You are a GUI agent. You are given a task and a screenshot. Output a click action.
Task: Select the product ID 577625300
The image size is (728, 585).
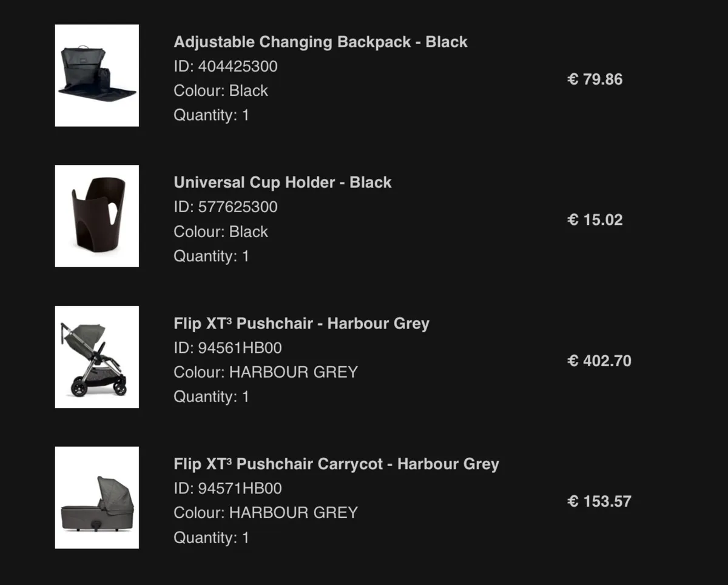(x=226, y=207)
